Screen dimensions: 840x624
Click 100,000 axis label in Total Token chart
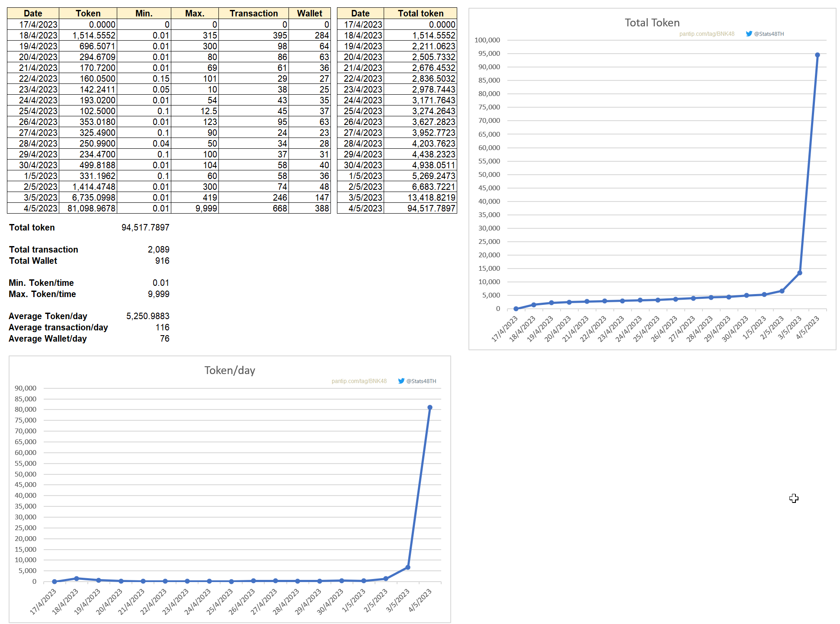tap(487, 40)
